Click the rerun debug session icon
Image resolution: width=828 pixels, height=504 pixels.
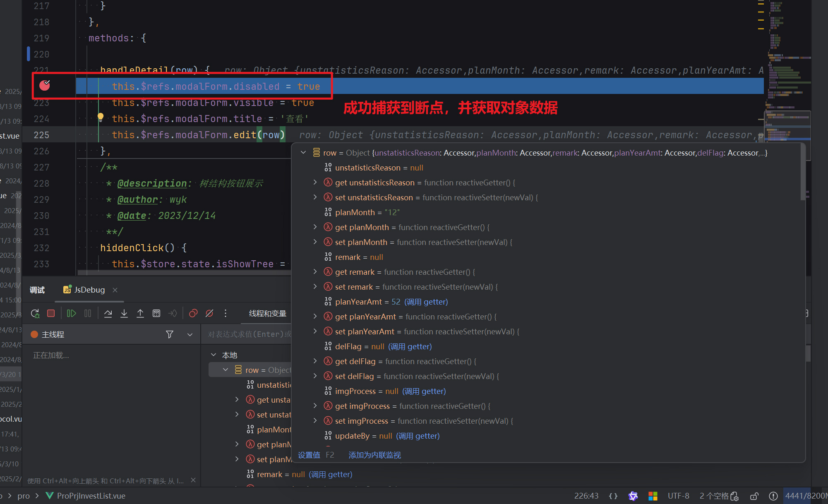pos(35,314)
